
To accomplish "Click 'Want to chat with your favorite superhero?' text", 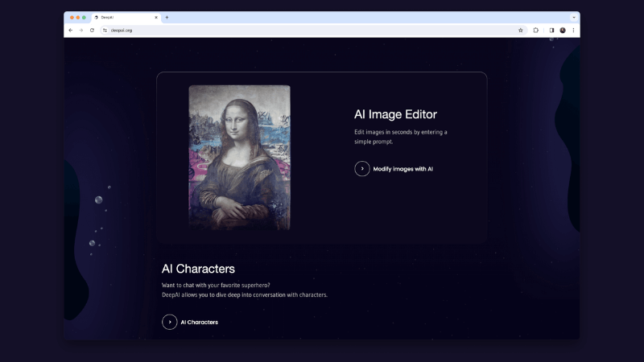I will point(216,286).
